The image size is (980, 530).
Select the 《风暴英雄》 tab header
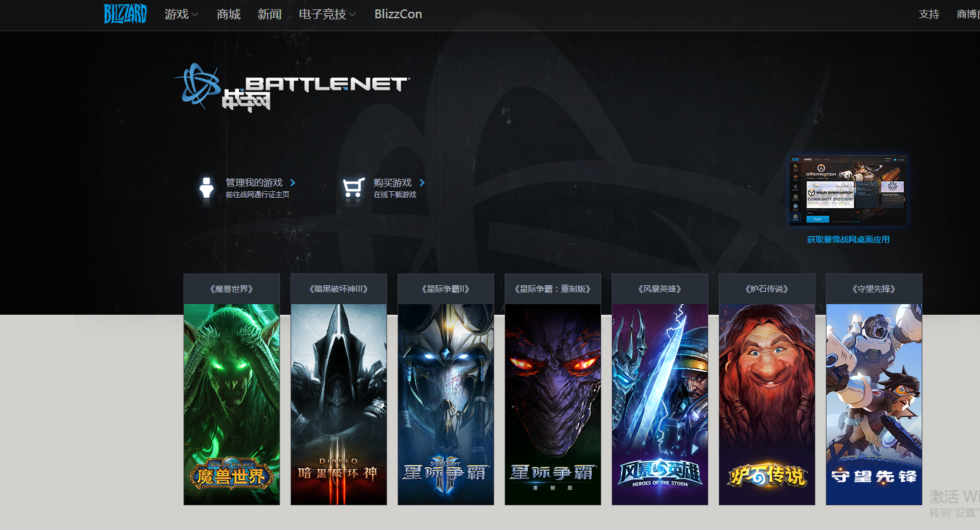[660, 289]
